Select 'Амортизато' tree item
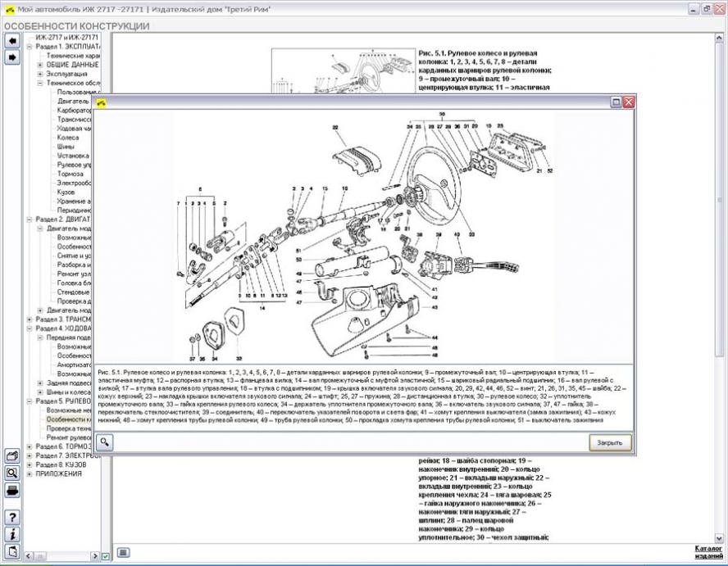Image resolution: width=728 pixels, height=566 pixels. (x=74, y=365)
